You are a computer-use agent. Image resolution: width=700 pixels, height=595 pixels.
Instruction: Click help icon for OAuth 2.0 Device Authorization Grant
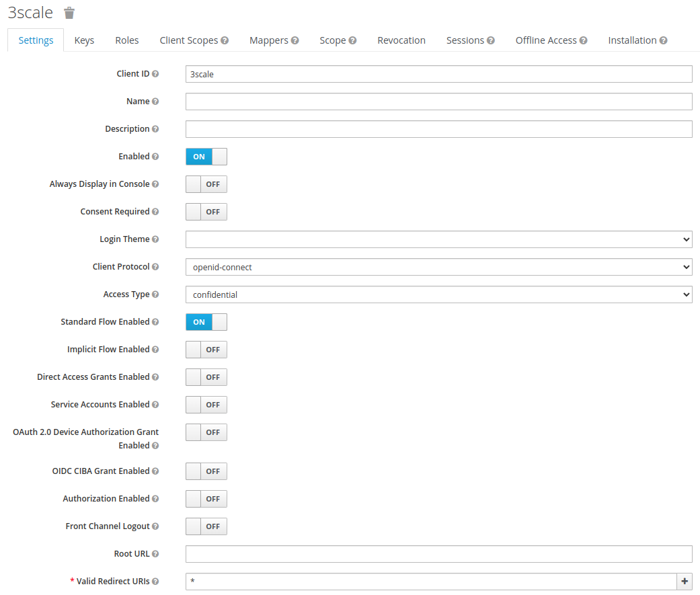155,446
